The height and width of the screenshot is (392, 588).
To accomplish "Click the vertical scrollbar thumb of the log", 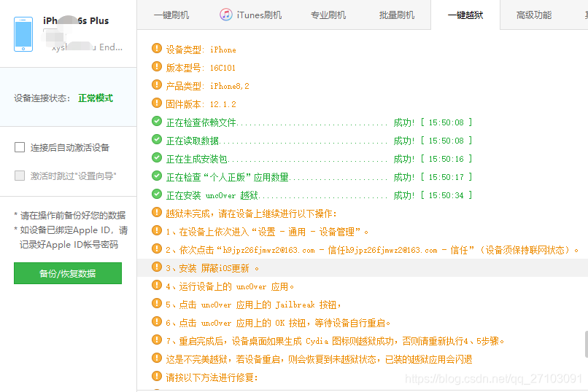I will 586,344.
